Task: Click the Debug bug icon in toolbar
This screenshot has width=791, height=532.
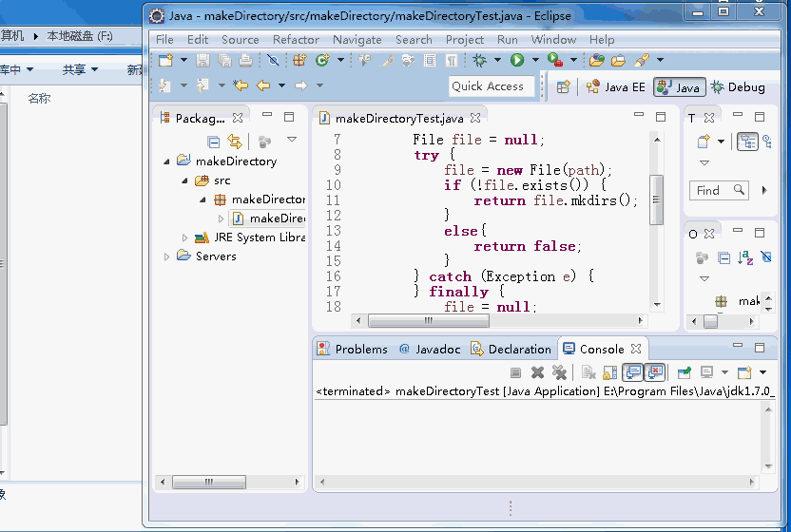Action: pyautogui.click(x=479, y=61)
